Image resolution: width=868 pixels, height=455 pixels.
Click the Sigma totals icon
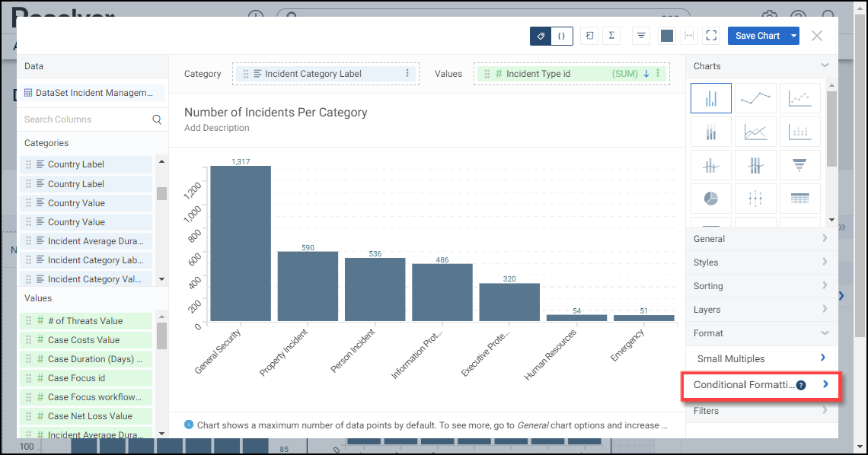pyautogui.click(x=611, y=36)
